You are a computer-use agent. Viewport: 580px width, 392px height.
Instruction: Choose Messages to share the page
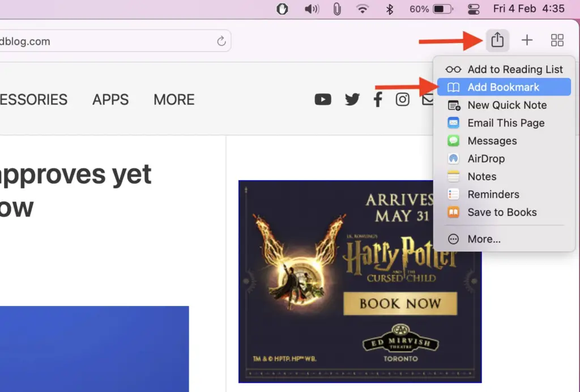tap(492, 140)
